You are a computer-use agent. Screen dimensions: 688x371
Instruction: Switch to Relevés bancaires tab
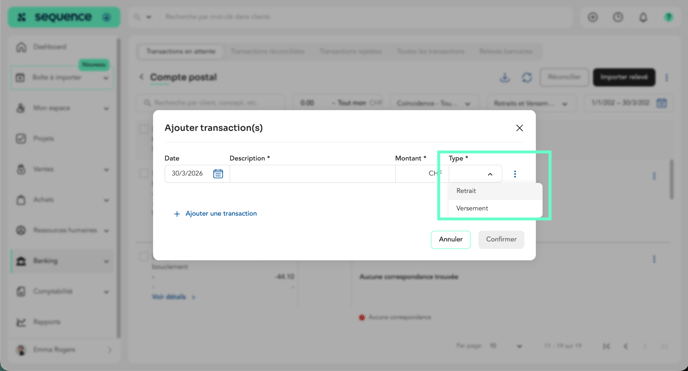click(x=505, y=51)
